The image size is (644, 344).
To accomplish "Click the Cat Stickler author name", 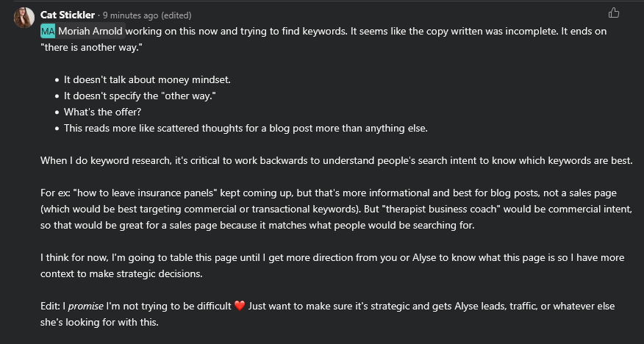I will point(68,15).
